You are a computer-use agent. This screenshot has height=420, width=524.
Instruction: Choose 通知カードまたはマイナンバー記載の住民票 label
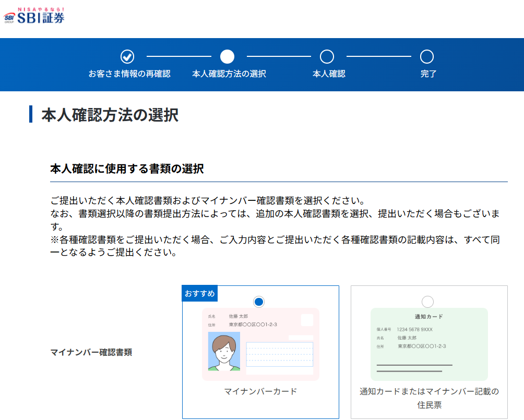coord(429,398)
